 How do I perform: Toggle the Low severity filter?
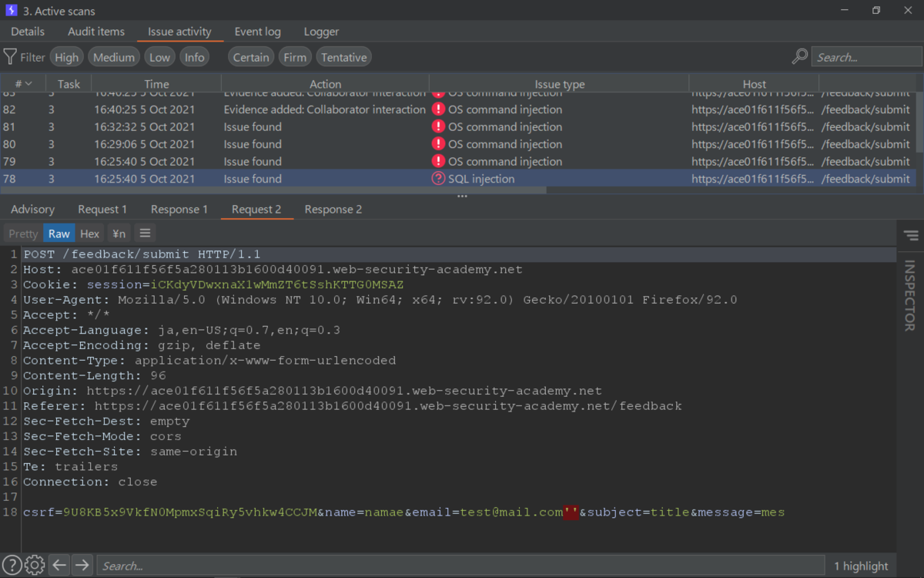[159, 57]
